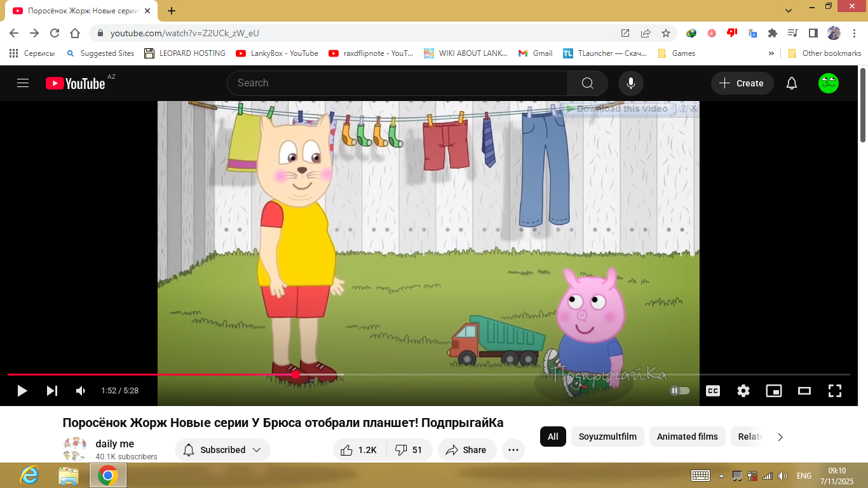868x488 pixels.
Task: Enter full screen mode
Action: pyautogui.click(x=835, y=391)
